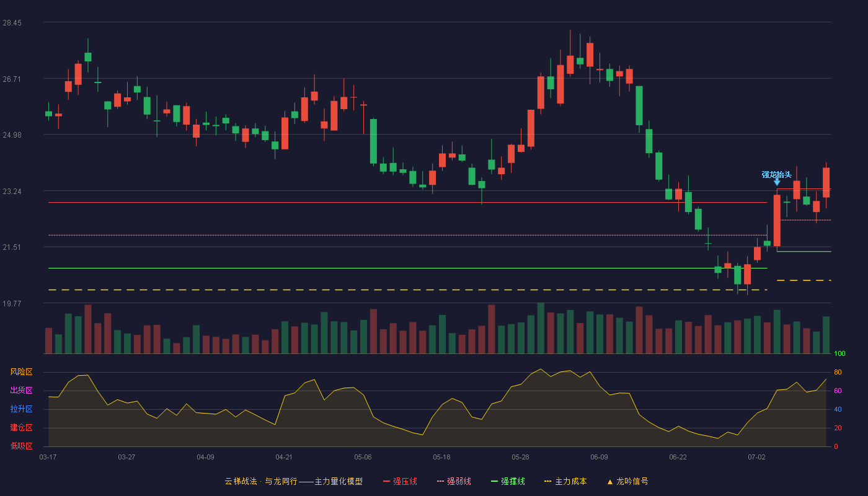Click the title 云梯战法 · 与龙同行——主力量化模型
868x496 pixels.
pyautogui.click(x=294, y=481)
